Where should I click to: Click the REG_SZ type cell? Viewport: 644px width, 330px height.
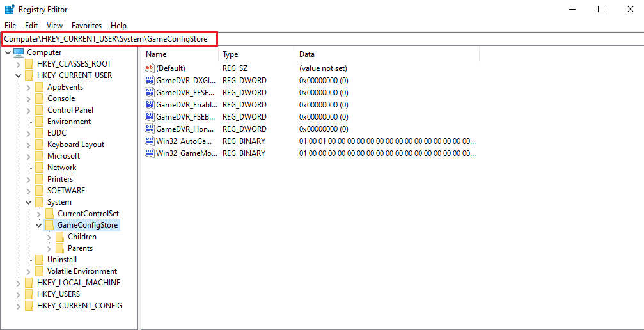click(235, 68)
